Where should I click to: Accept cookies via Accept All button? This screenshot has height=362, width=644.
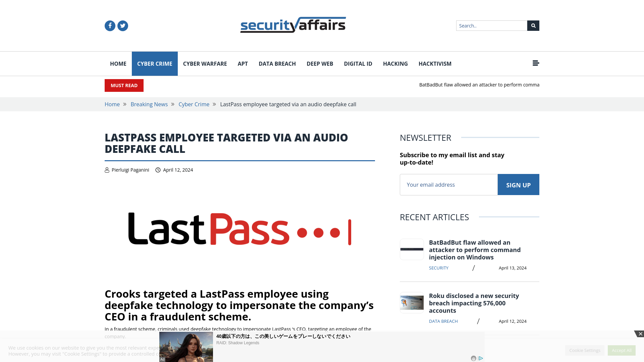click(622, 351)
